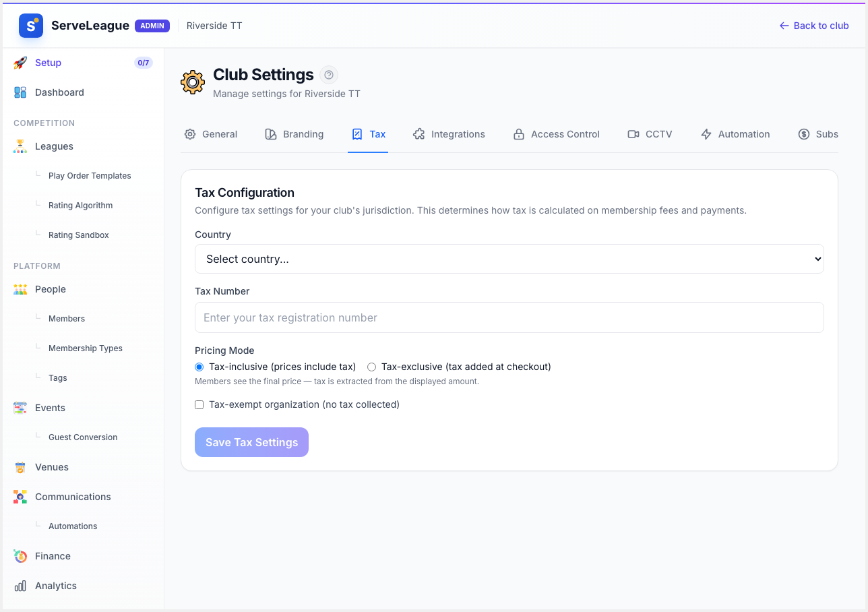868x612 pixels.
Task: Click the People group icon
Action: tap(20, 289)
